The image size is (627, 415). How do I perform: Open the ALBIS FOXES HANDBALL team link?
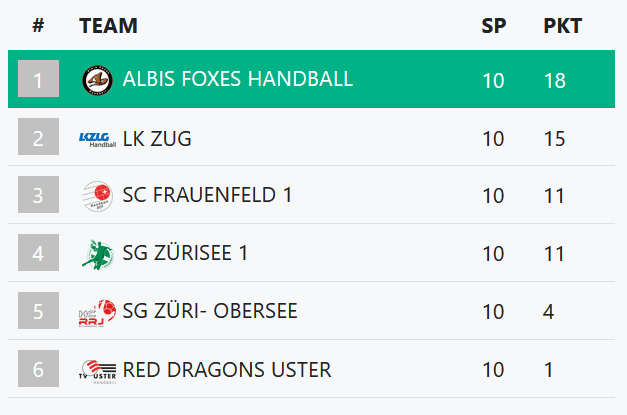(238, 79)
